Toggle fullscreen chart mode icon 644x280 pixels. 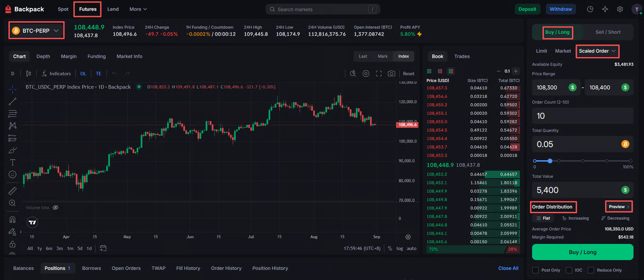pyautogui.click(x=379, y=74)
